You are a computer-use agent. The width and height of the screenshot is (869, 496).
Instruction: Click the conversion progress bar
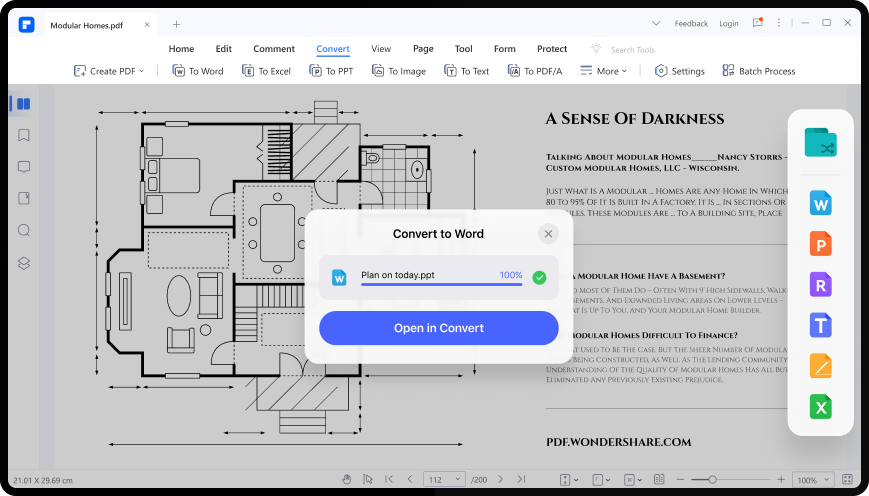tap(441, 284)
